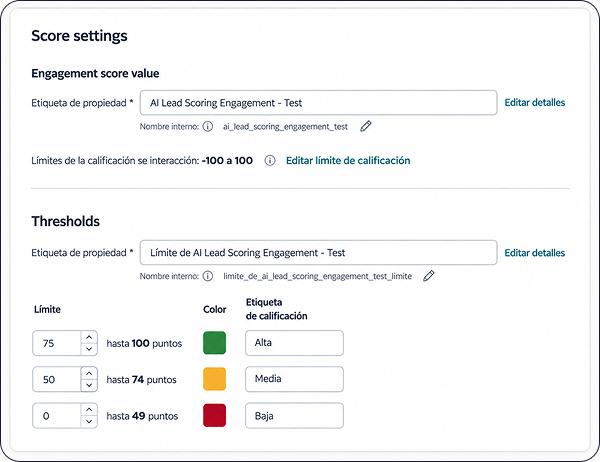The height and width of the screenshot is (462, 600).
Task: Click the Límite column header
Action: click(x=47, y=309)
